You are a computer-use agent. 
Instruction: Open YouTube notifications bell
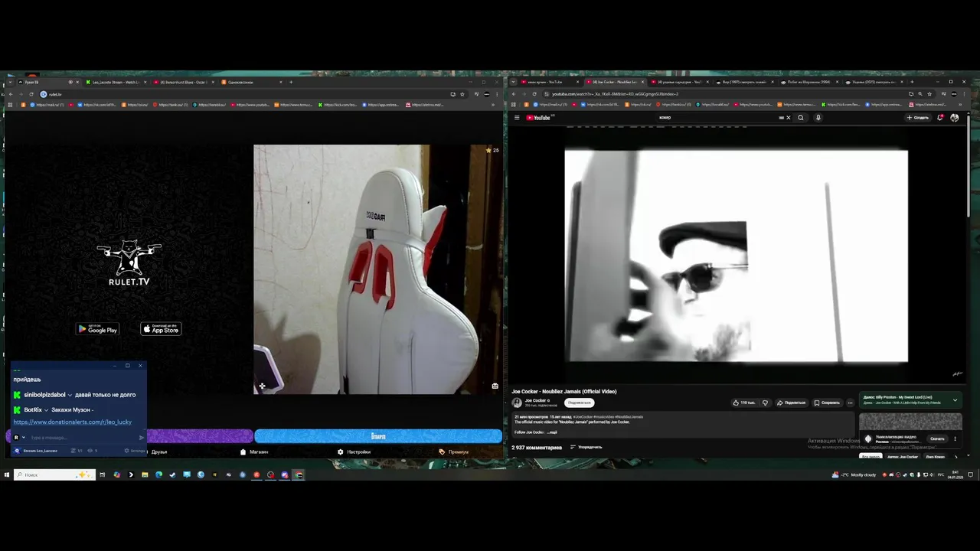tap(940, 118)
